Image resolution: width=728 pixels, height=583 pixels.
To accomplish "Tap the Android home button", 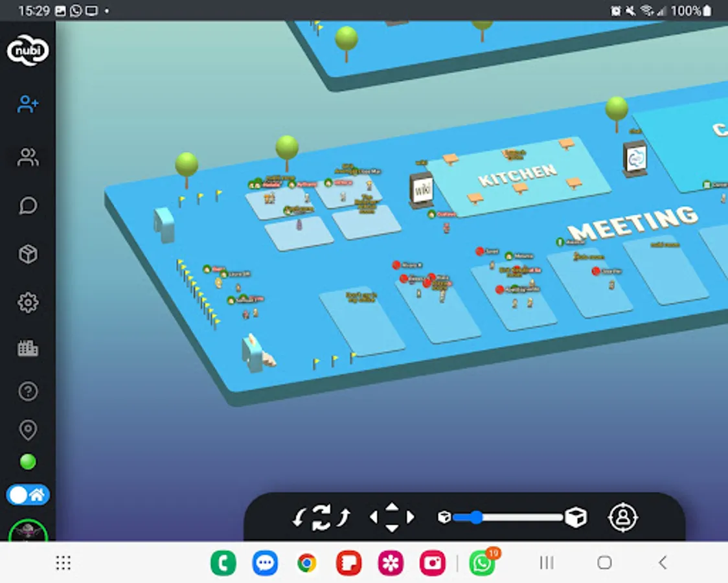I will coord(604,563).
